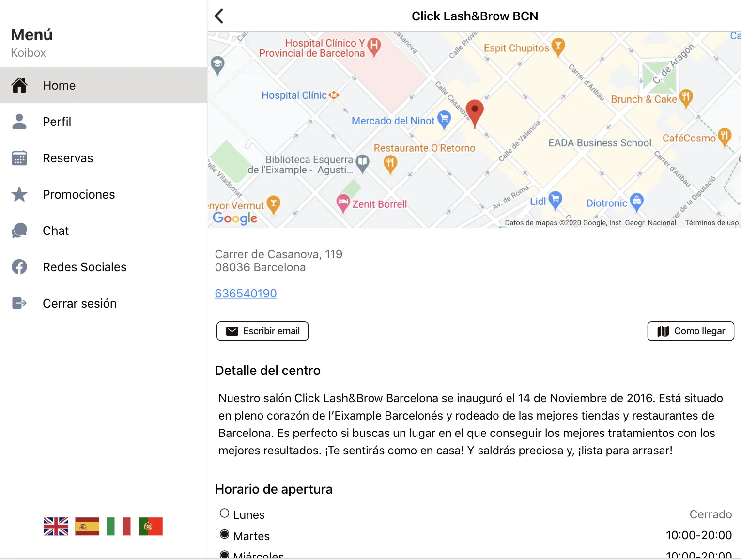Open the Home menu item

(59, 85)
